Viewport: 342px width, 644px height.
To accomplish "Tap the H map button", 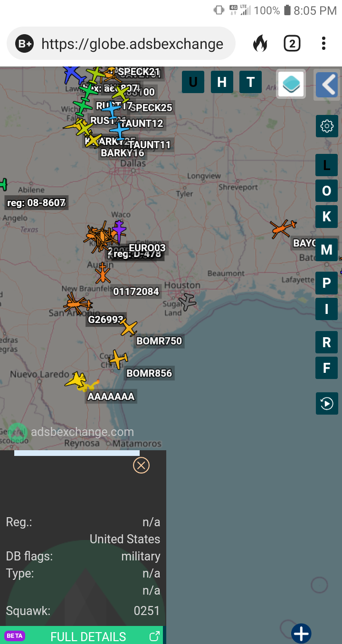I will [x=222, y=82].
